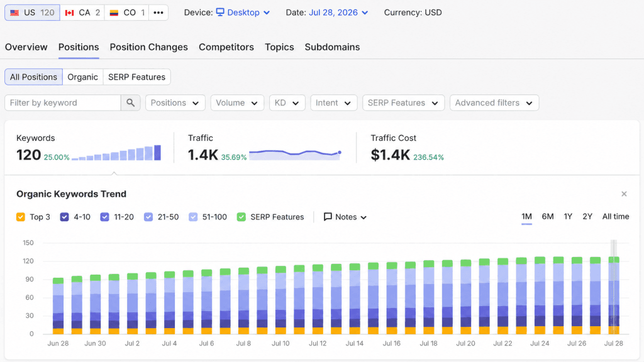Open the Subdomains tab

click(x=332, y=47)
